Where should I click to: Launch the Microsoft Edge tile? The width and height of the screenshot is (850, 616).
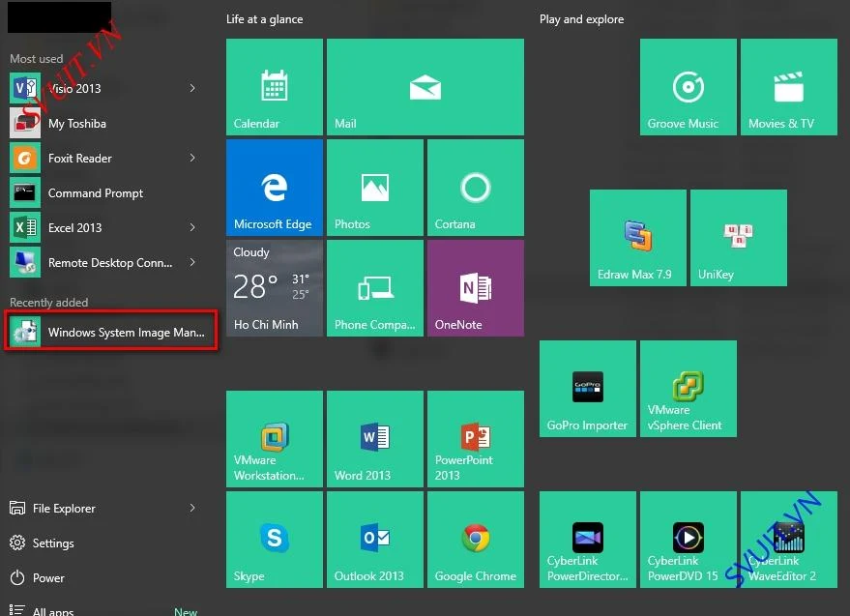(x=275, y=188)
